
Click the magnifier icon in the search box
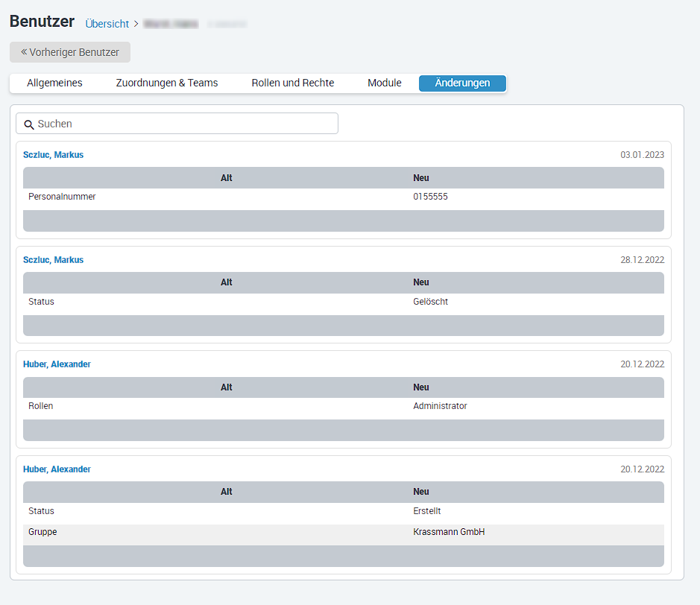click(x=29, y=124)
